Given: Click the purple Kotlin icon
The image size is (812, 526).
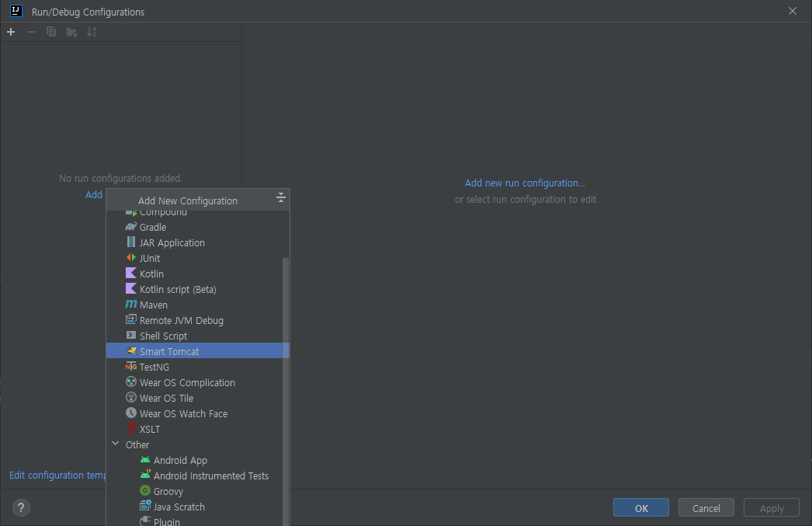Looking at the screenshot, I should [131, 273].
